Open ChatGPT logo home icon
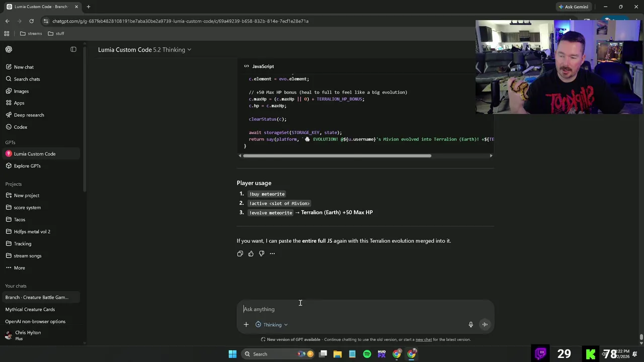The height and width of the screenshot is (362, 644). coord(9,49)
